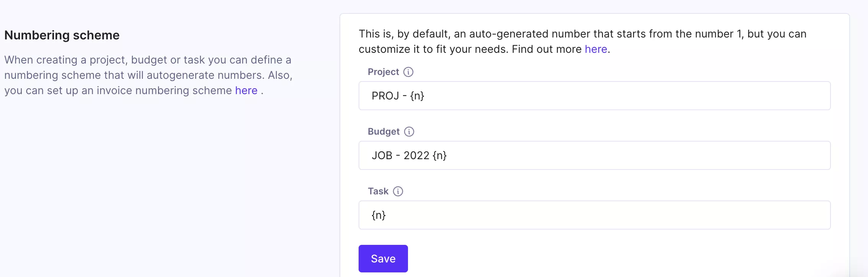Click the '{n}' placeholder value in Task field
This screenshot has height=277, width=868.
(x=379, y=215)
